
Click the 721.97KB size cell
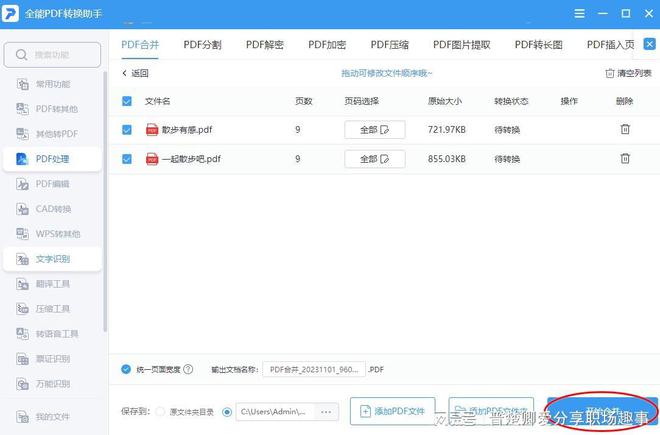pos(447,130)
